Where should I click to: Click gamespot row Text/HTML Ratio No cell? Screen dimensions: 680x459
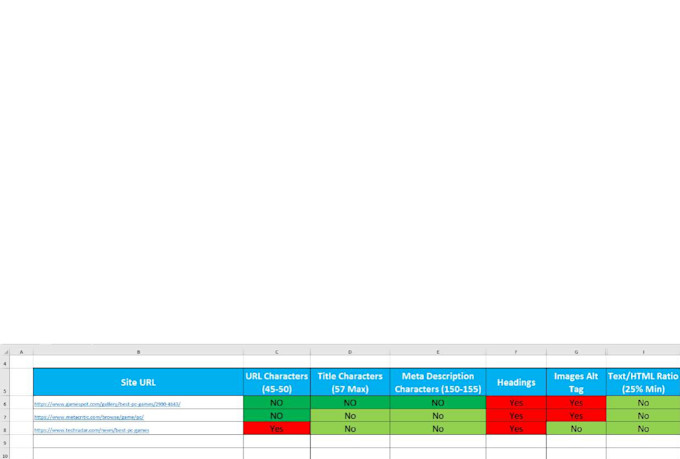click(643, 403)
